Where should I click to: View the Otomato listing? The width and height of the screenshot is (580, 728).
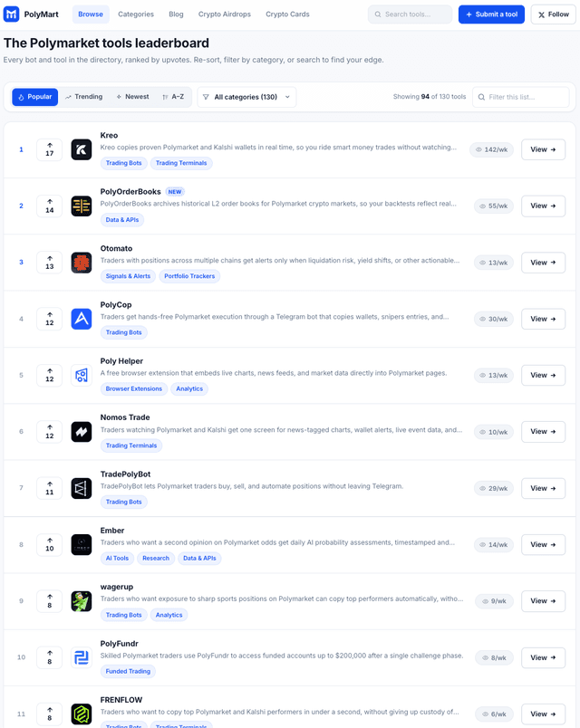pyautogui.click(x=543, y=263)
